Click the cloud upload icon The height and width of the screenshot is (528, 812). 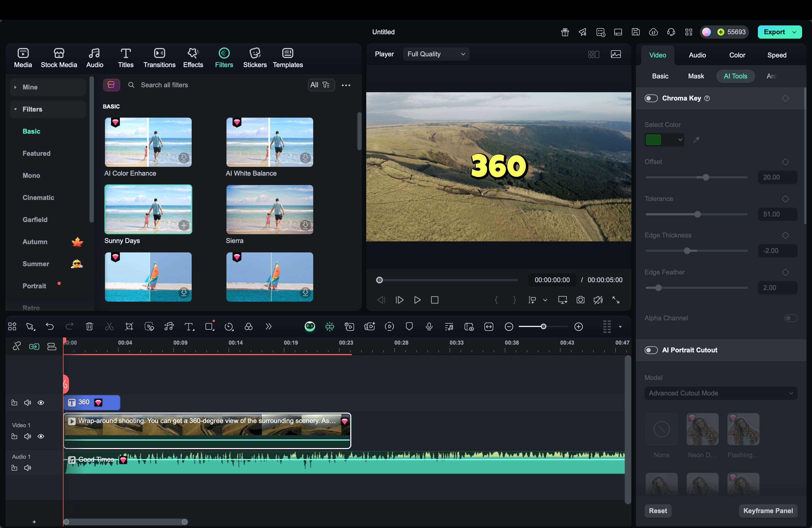(x=653, y=32)
